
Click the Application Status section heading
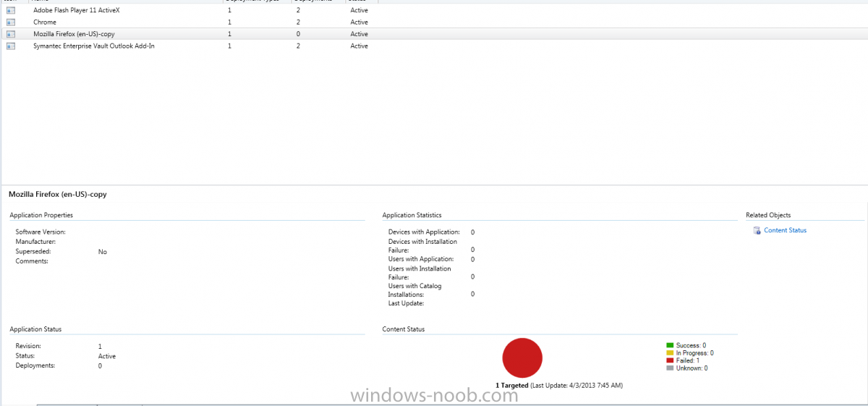click(35, 329)
